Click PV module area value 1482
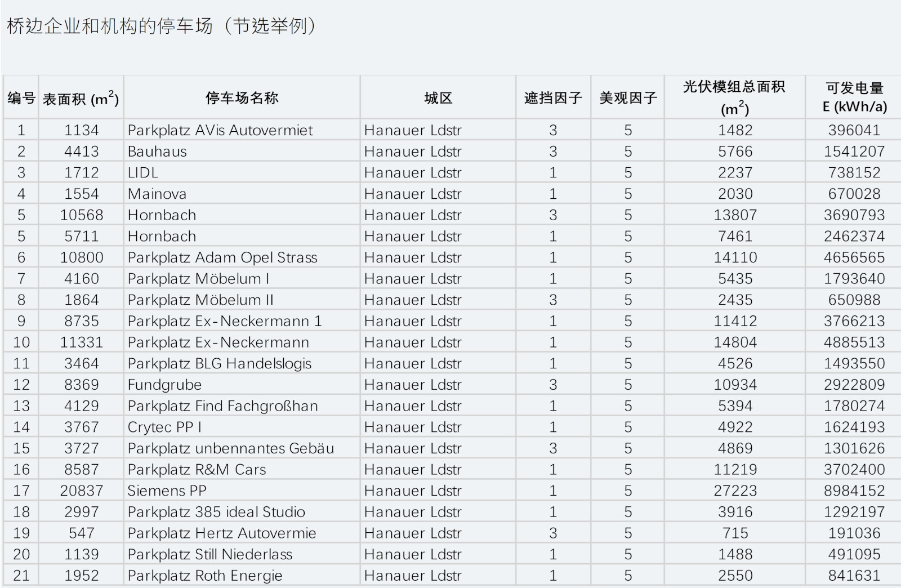This screenshot has height=588, width=901. [735, 130]
